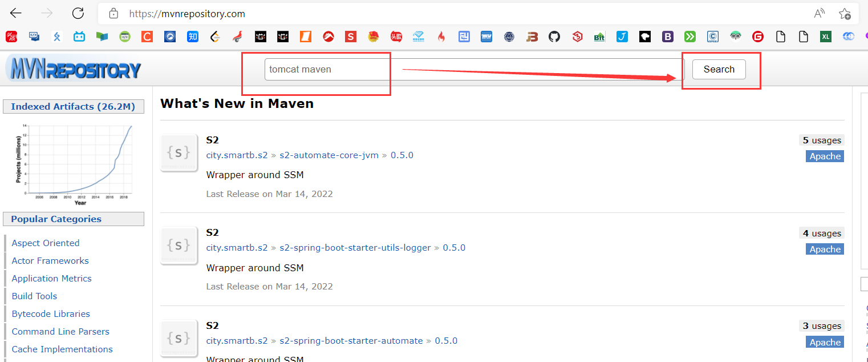Open Actor Frameworks category
Screen dimensions: 868x362
pos(50,260)
